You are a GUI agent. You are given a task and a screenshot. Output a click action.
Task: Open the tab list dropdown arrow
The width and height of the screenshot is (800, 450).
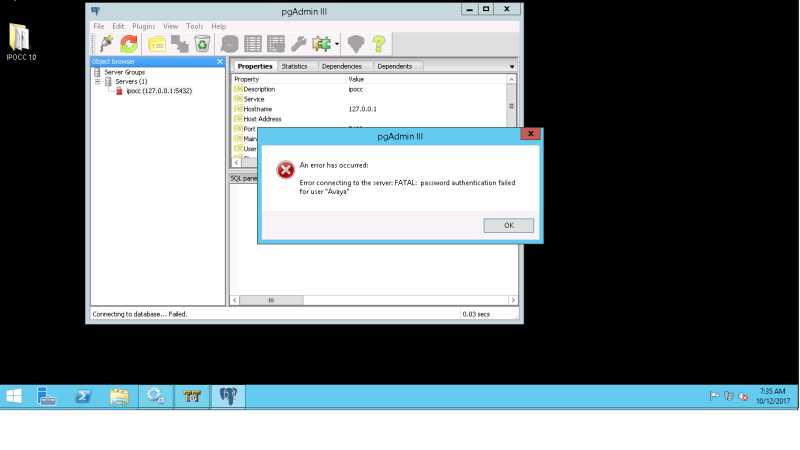click(x=512, y=67)
